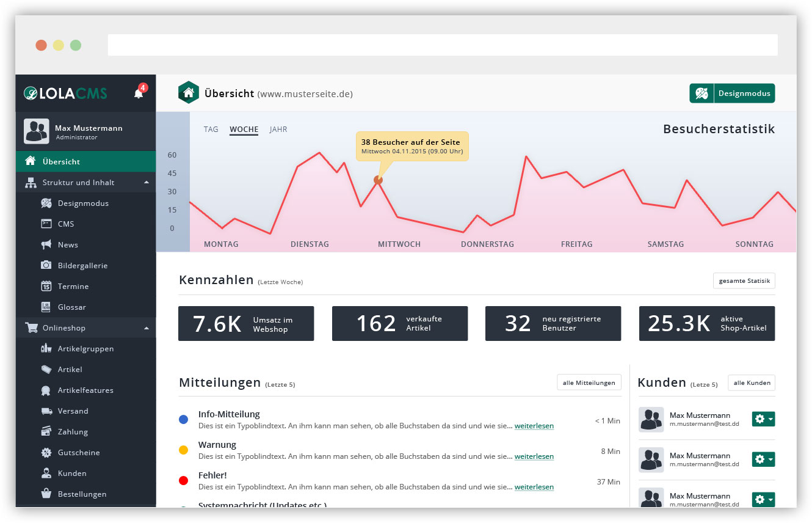Click the blue Info-Mitteilung status dot
Image resolution: width=812 pixels, height=523 pixels.
coord(183,420)
